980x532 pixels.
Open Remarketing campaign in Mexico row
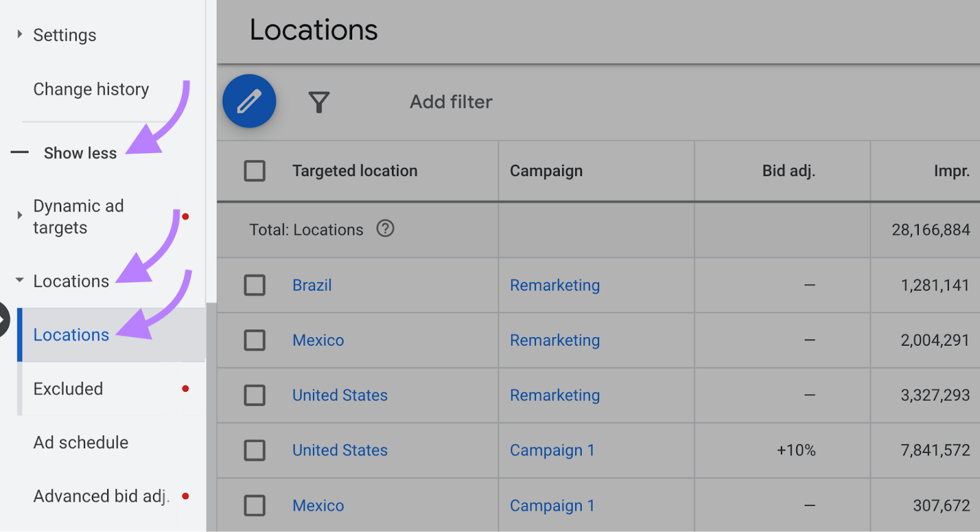(554, 340)
